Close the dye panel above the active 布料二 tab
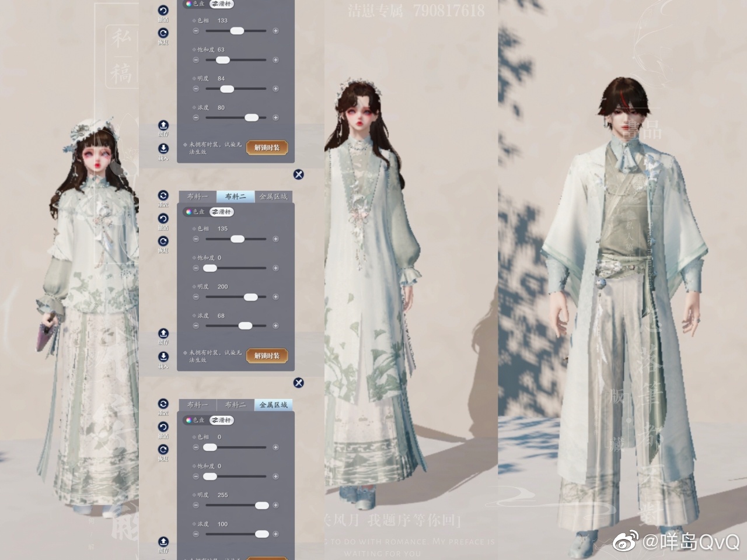This screenshot has width=747, height=560. coord(298,174)
